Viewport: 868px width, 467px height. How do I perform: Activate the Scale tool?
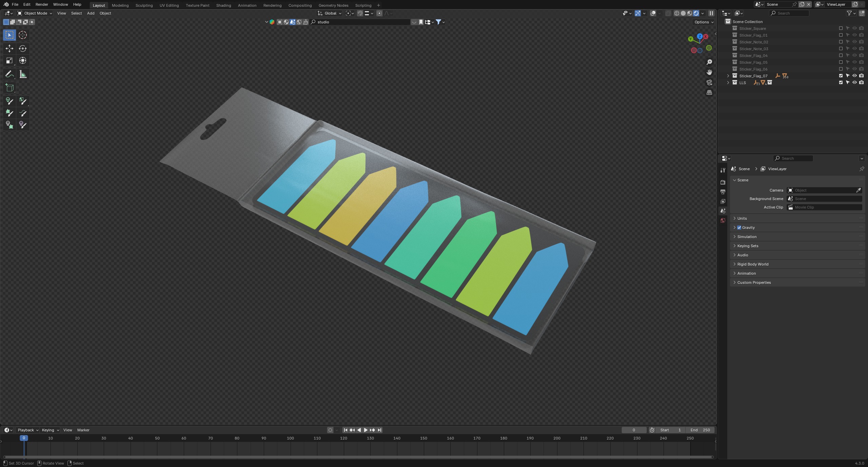point(9,61)
